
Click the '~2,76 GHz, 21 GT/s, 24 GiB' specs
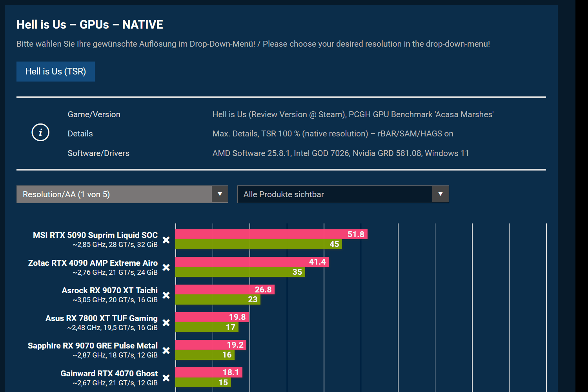(x=115, y=272)
